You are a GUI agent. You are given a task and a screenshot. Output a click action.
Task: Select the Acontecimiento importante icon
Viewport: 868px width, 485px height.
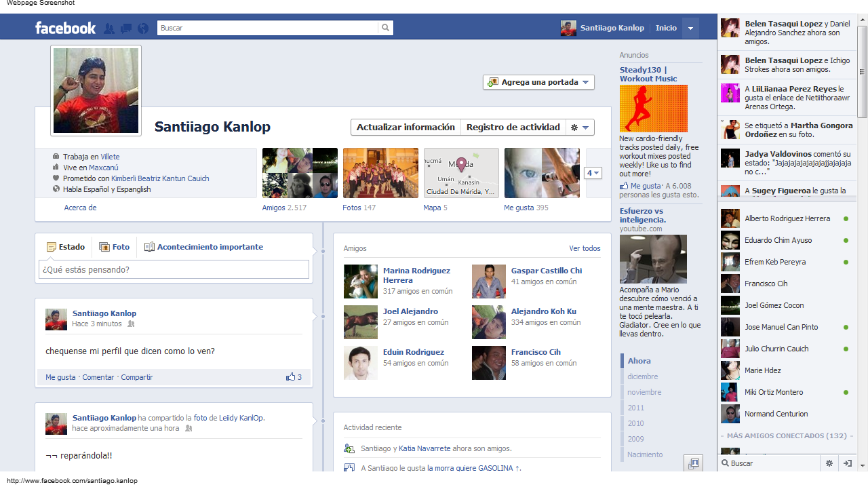[149, 247]
